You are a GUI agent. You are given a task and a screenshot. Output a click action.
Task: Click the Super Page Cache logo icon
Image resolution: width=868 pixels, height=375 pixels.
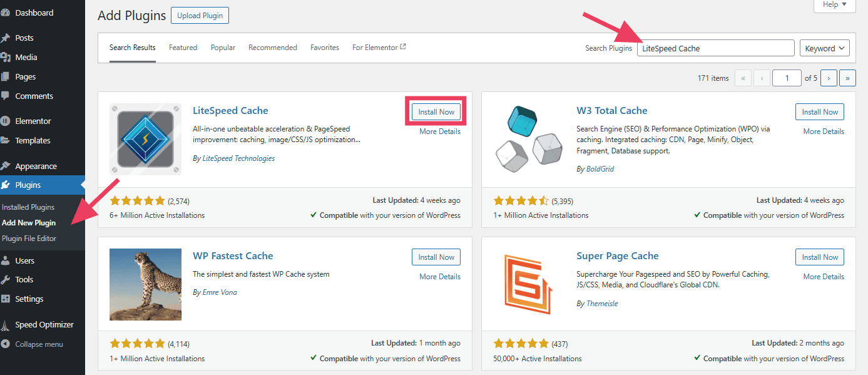(x=529, y=284)
